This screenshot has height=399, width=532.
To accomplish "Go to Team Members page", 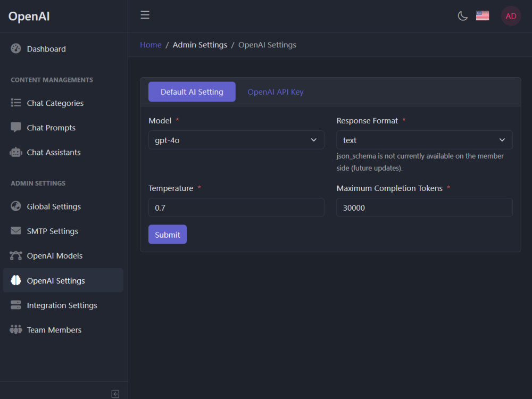I will click(x=63, y=330).
